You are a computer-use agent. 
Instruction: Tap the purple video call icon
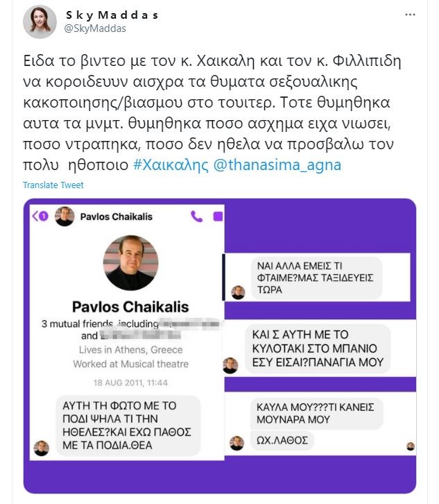click(x=218, y=217)
